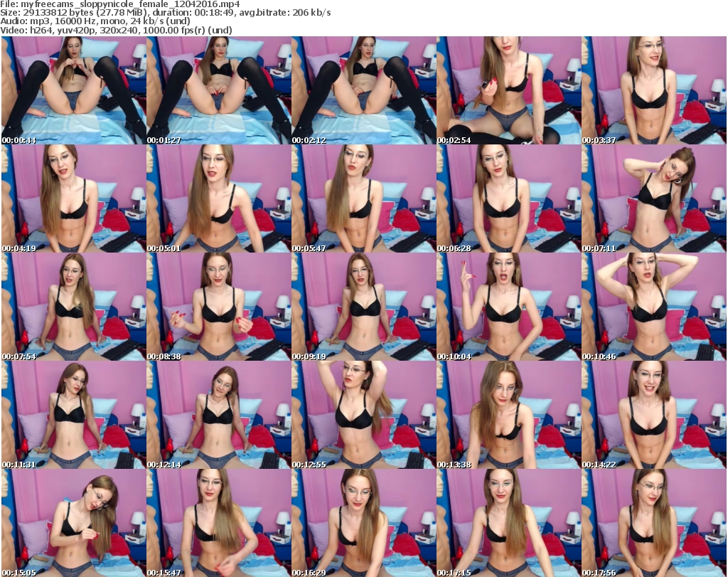Click the File name line in header
Viewport: 728px width, 577px height.
(121, 4)
